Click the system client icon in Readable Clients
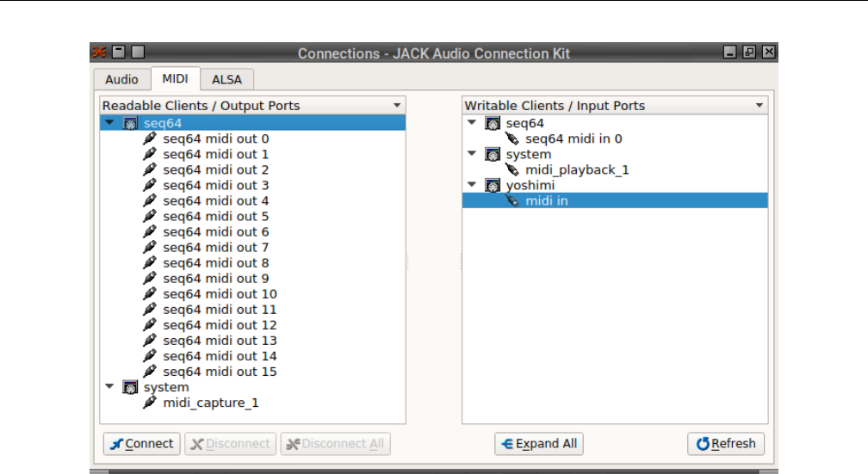This screenshot has width=868, height=474. point(131,387)
